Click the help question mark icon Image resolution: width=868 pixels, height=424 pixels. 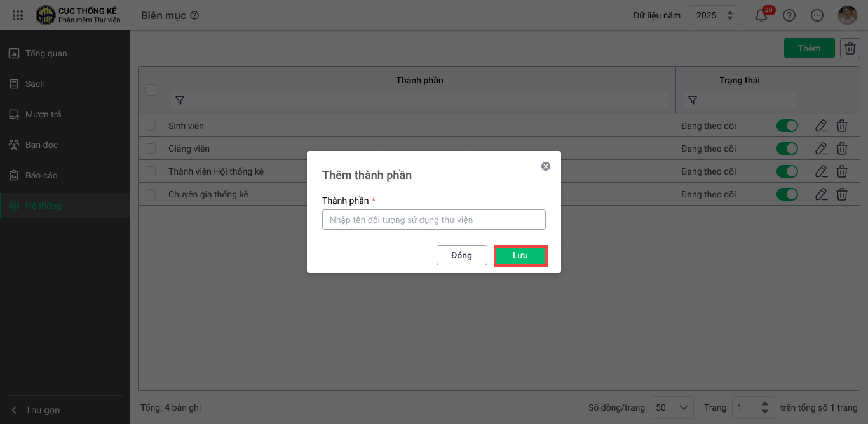click(x=789, y=16)
